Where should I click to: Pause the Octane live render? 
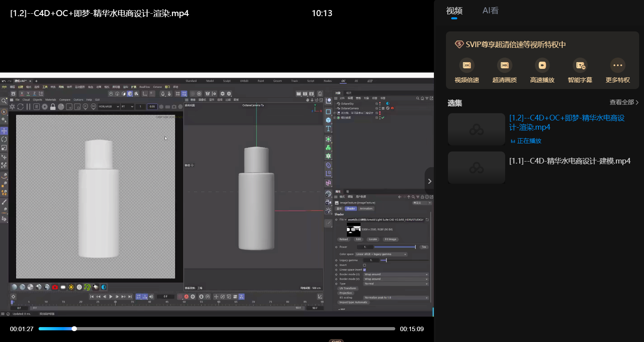(x=28, y=107)
